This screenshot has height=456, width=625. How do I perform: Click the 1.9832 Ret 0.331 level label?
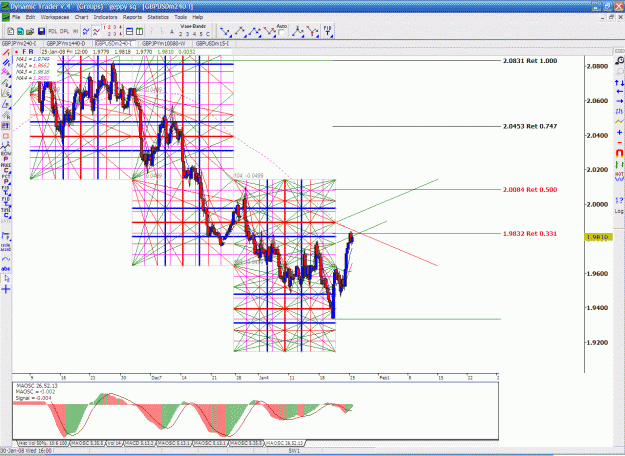530,234
